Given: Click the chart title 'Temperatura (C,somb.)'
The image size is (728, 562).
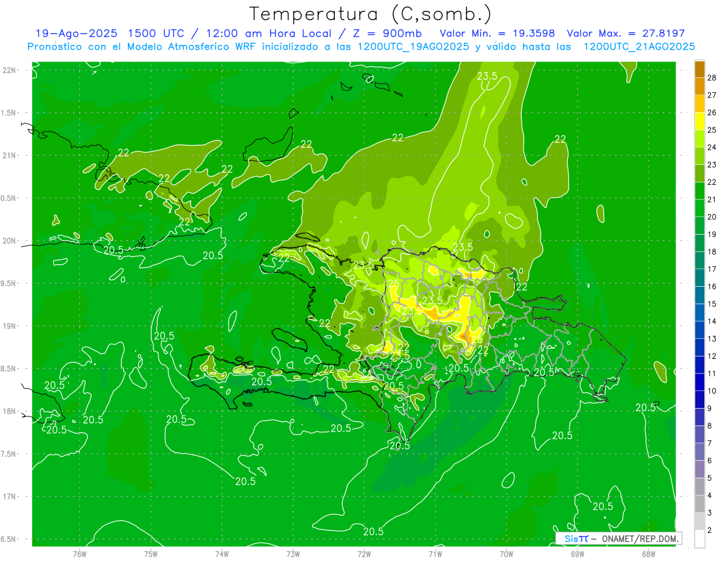Looking at the screenshot, I should click(370, 15).
